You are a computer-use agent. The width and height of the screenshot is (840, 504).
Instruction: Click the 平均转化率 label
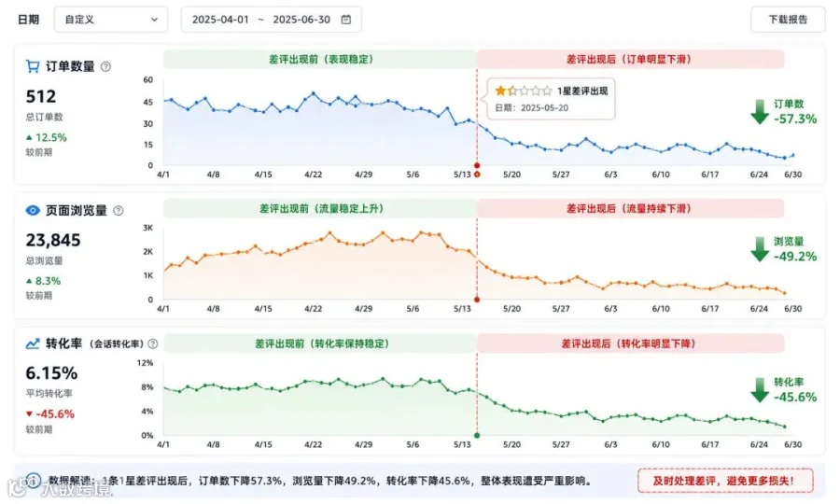(49, 393)
